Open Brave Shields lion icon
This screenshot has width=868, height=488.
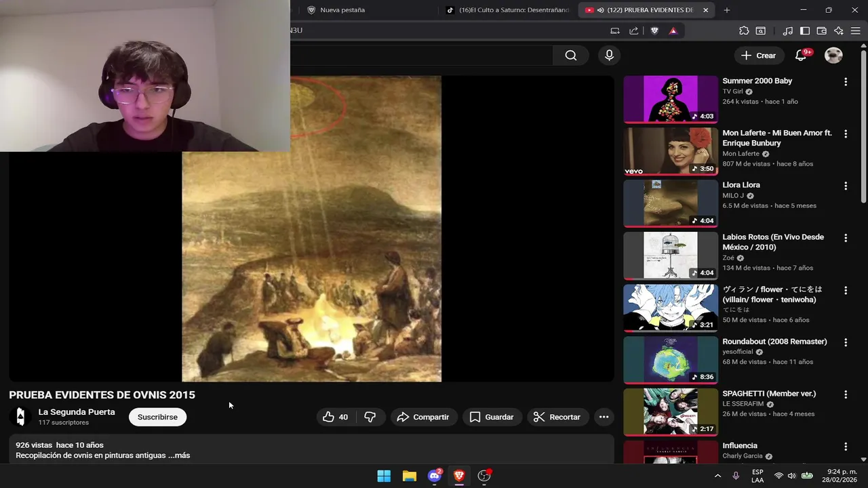point(654,30)
